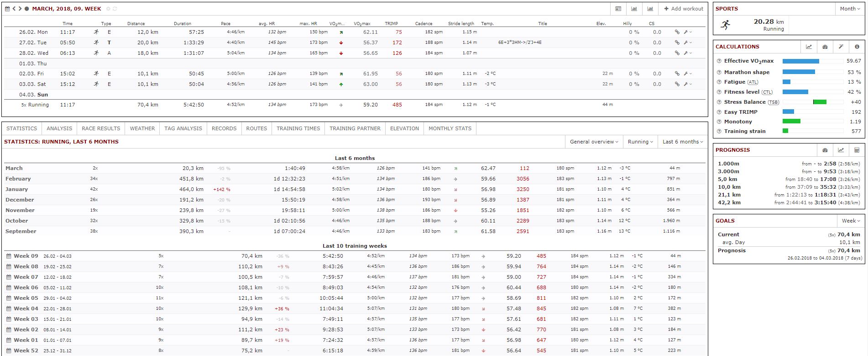Click title note 6E+3*3HM->/2'J+4E
The height and width of the screenshot is (356, 868).
click(520, 43)
